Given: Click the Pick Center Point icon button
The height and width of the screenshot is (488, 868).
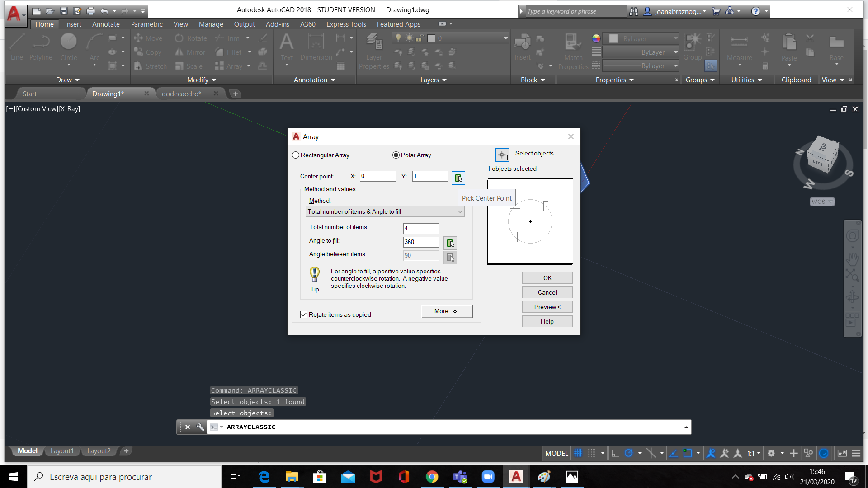Looking at the screenshot, I should point(458,178).
